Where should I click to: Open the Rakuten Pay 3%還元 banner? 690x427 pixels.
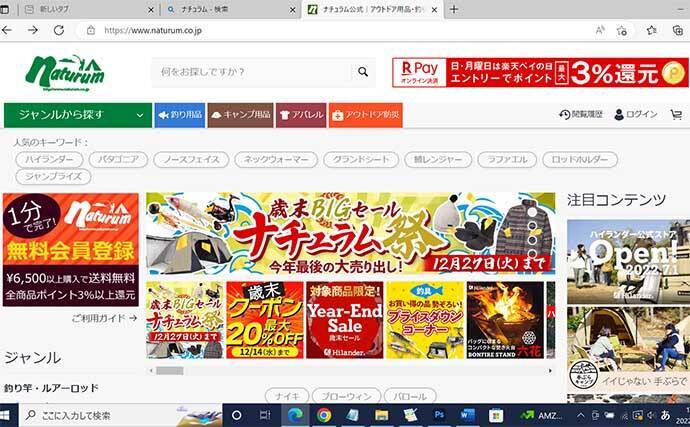tap(540, 73)
